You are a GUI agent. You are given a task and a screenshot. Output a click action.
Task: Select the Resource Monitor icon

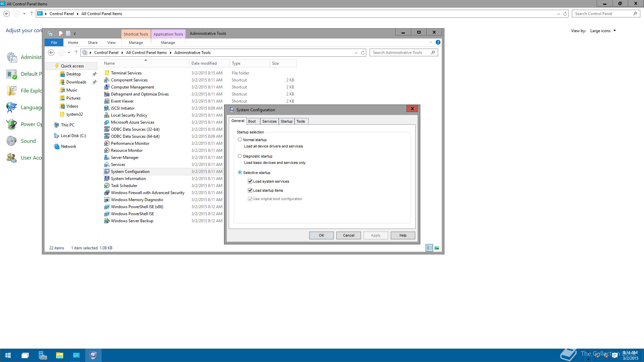coord(107,150)
